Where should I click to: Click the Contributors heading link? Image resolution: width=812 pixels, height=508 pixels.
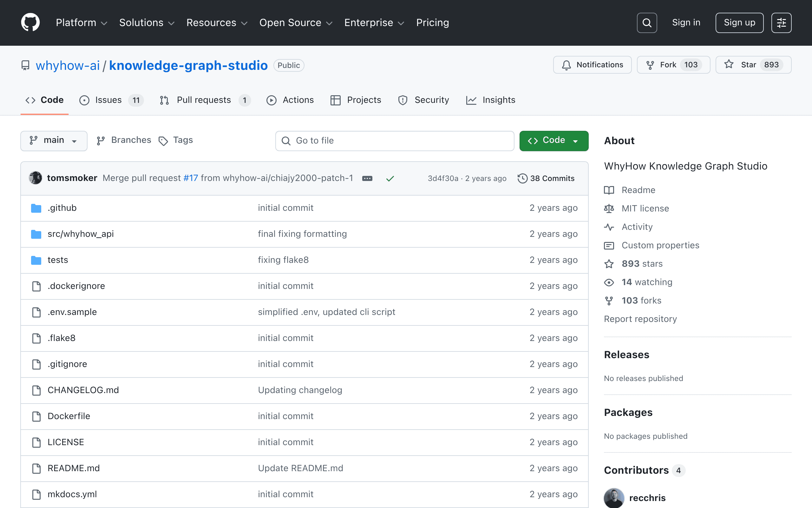pos(644,470)
